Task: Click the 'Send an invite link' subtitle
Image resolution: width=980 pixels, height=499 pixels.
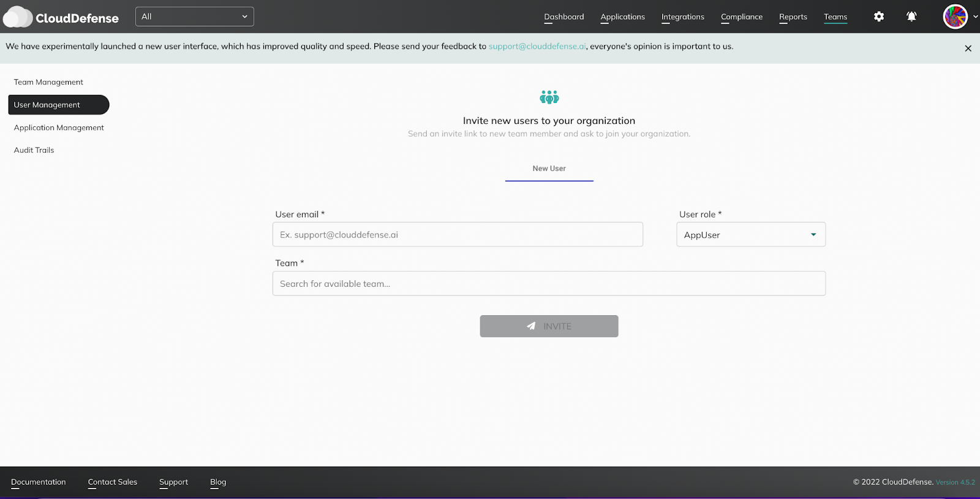Action: pos(549,134)
